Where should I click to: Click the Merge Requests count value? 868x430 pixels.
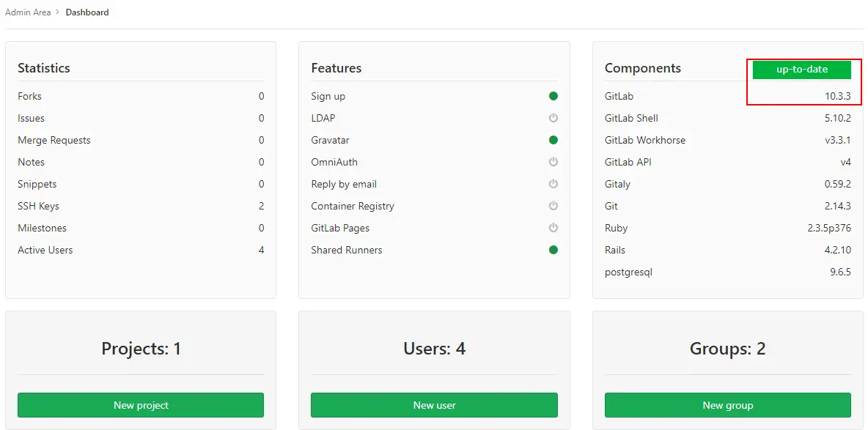[261, 140]
